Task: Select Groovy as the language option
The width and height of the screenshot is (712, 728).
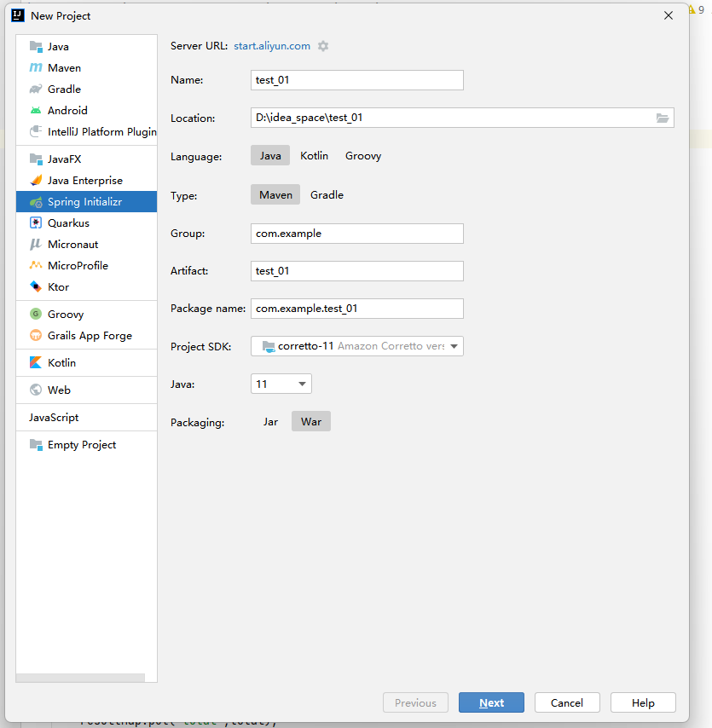Action: pyautogui.click(x=363, y=155)
